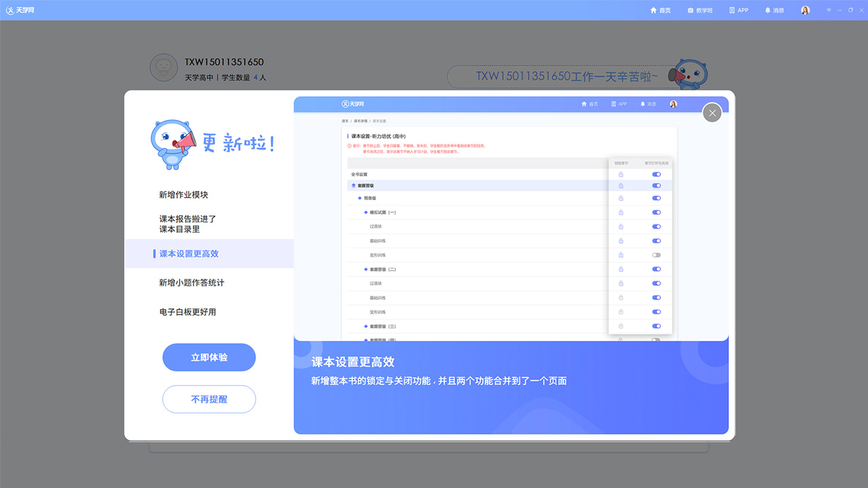Image resolution: width=868 pixels, height=488 pixels.
Task: Click the lock icon beside 全书设置 row
Action: click(620, 174)
